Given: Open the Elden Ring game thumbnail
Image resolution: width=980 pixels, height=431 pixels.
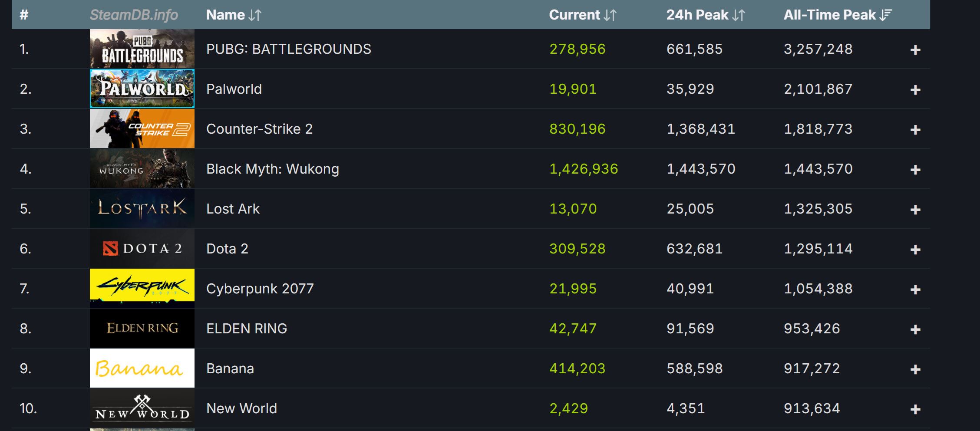Looking at the screenshot, I should click(142, 328).
